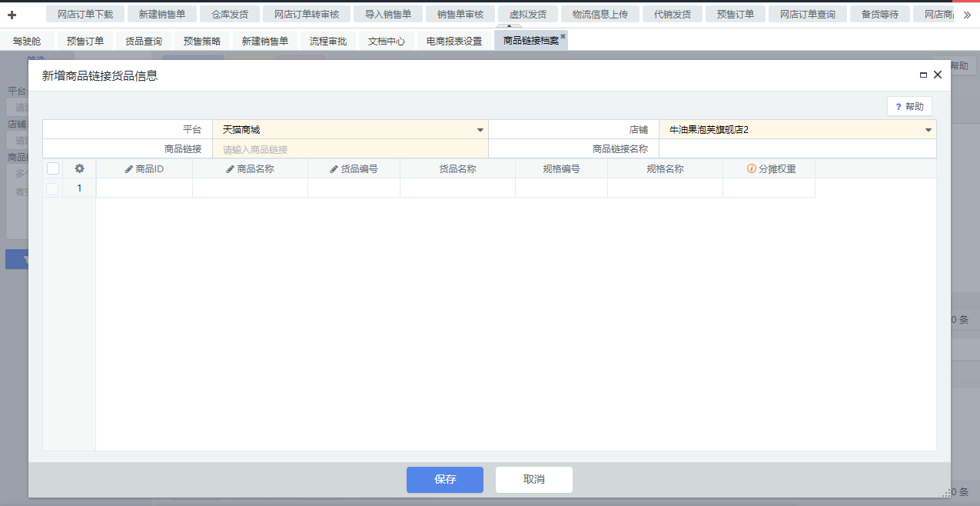Click the 商品链接 input field
The image size is (980, 506).
pyautogui.click(x=350, y=149)
